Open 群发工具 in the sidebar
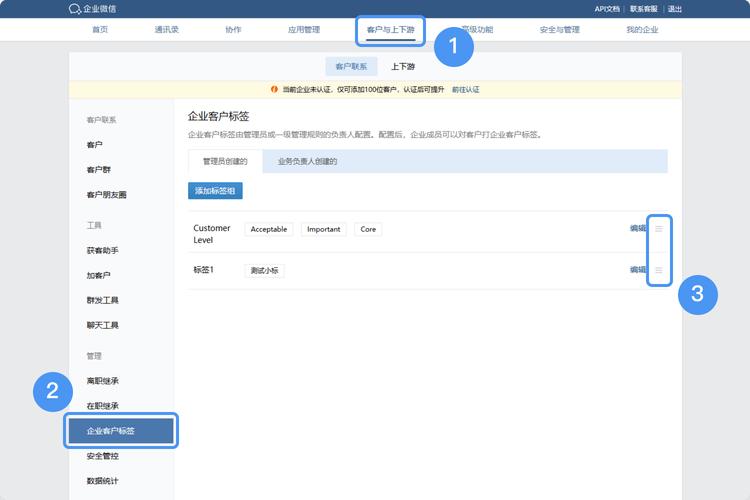The width and height of the screenshot is (750, 500). click(x=102, y=300)
